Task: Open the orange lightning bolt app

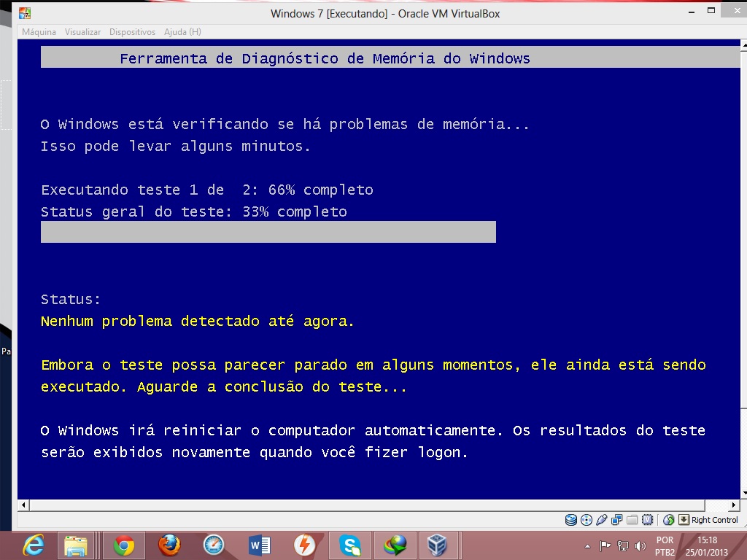Action: pos(305,545)
